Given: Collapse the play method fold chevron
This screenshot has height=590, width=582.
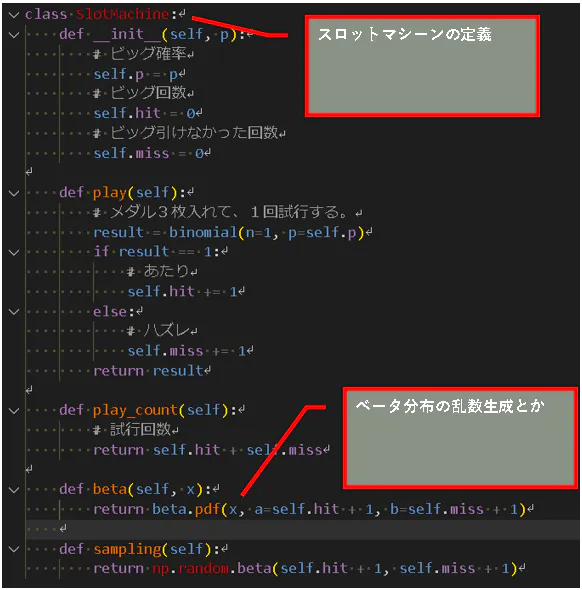Looking at the screenshot, I should [x=14, y=193].
